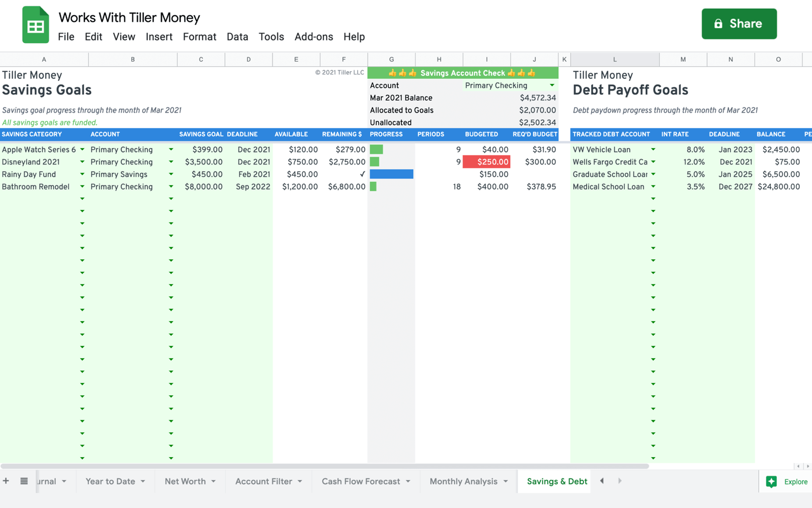This screenshot has width=812, height=508.
Task: Open VW Vehicle Loan debt account dropdown
Action: (653, 149)
